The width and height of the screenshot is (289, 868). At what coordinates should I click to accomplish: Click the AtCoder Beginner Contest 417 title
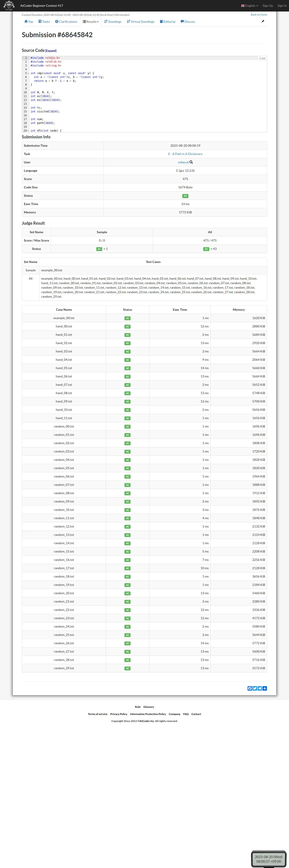pyautogui.click(x=41, y=6)
